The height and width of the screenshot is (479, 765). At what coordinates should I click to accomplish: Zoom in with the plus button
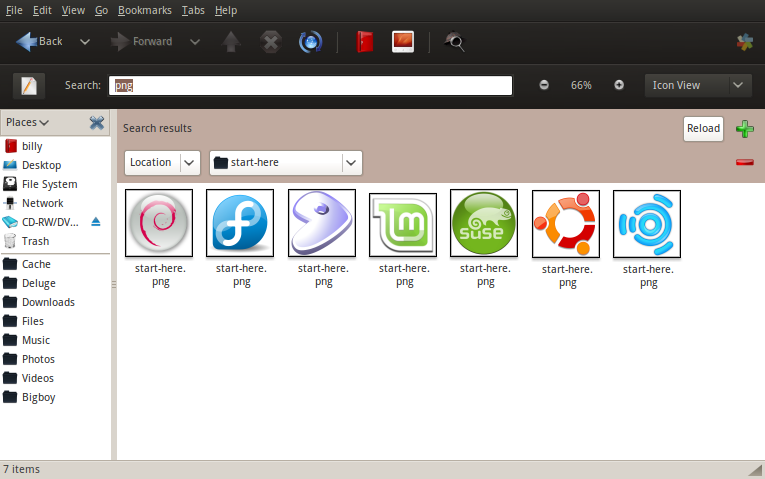pos(619,85)
